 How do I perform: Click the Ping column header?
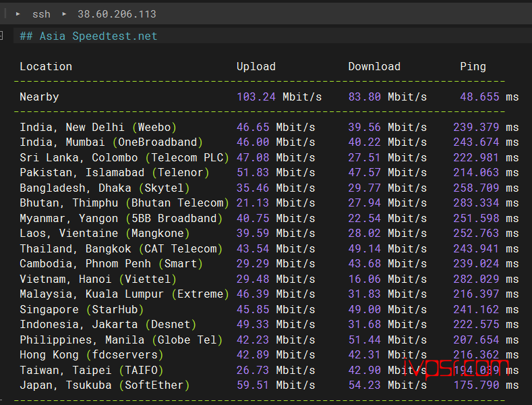[x=473, y=67]
